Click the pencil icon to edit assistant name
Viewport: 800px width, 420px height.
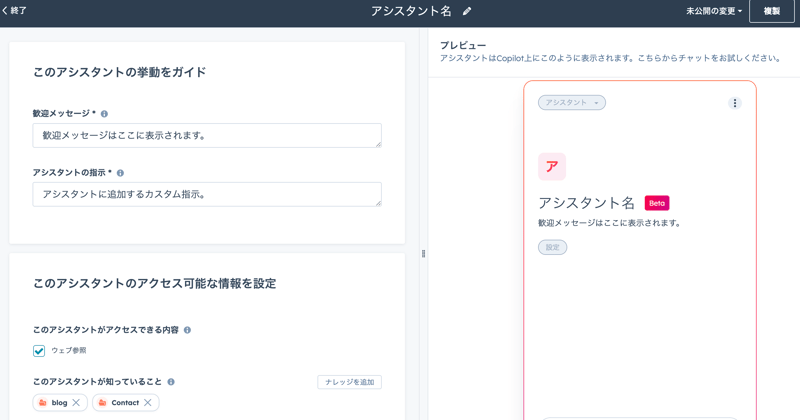point(467,12)
